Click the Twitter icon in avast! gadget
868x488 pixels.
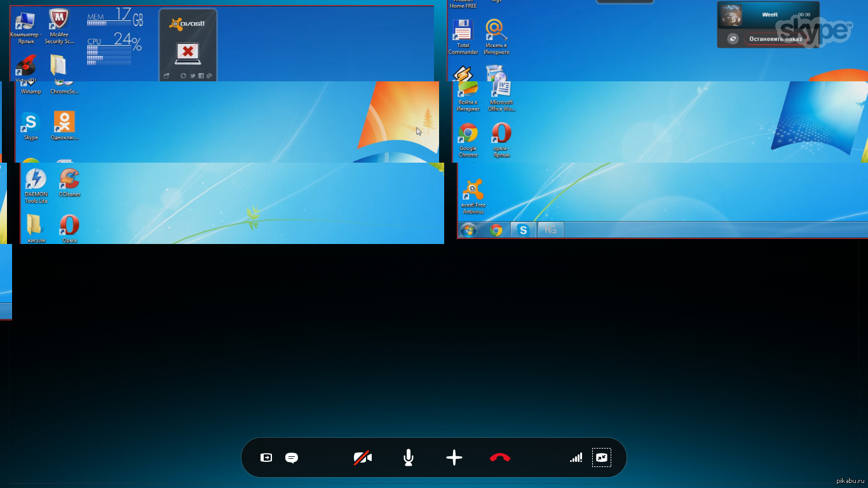click(192, 76)
